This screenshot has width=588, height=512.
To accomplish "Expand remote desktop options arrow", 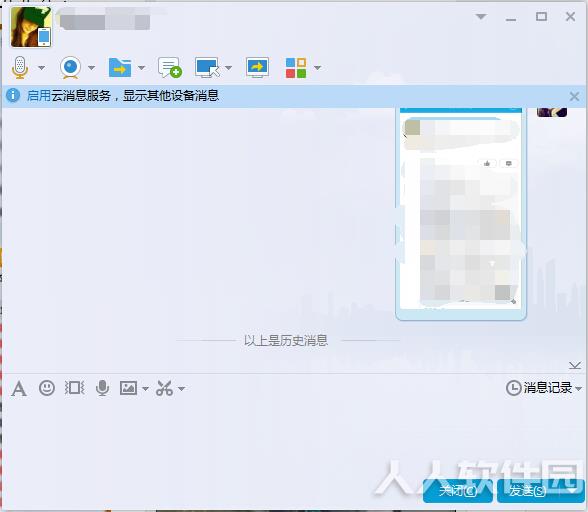I will click(x=228, y=68).
